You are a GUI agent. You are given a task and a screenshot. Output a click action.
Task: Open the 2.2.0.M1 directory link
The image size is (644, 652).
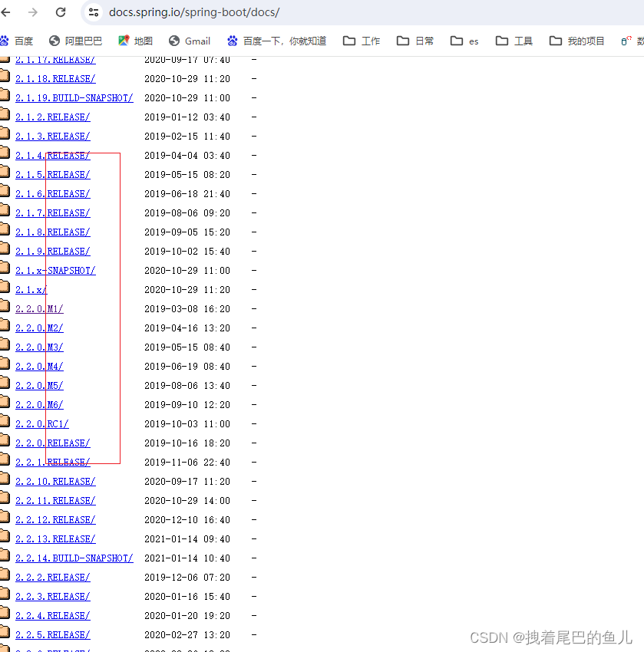click(x=38, y=308)
